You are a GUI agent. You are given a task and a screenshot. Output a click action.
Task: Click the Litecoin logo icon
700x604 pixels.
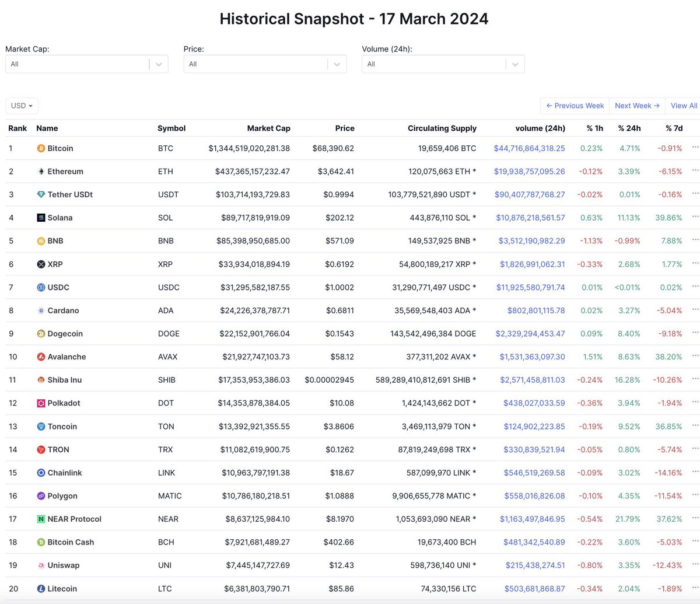pyautogui.click(x=41, y=589)
